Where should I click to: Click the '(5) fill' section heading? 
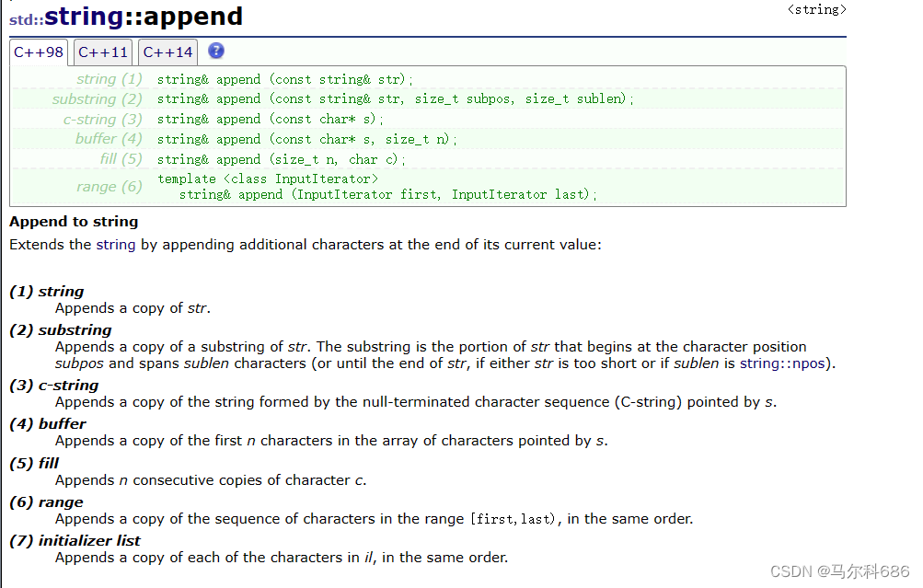click(34, 464)
